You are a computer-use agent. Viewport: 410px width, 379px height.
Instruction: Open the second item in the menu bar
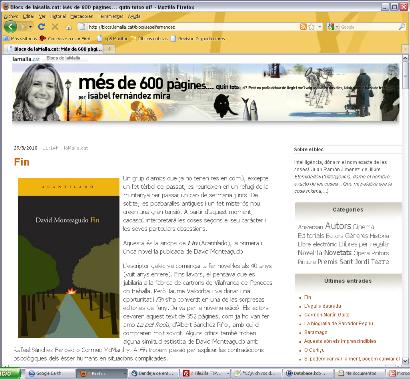pos(29,16)
